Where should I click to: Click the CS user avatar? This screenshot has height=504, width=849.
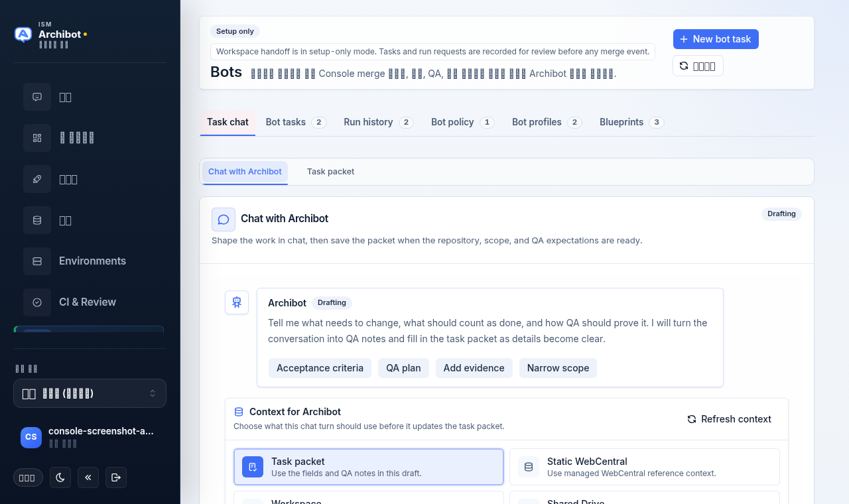point(31,437)
